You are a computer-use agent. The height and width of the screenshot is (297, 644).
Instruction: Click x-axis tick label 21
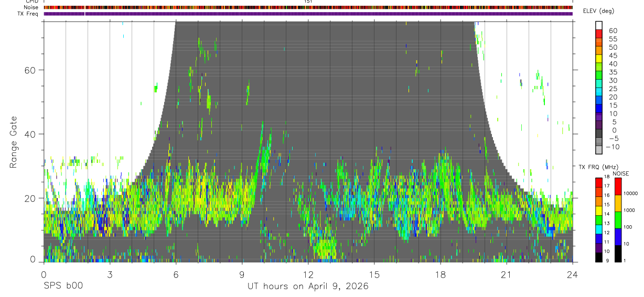507,274
